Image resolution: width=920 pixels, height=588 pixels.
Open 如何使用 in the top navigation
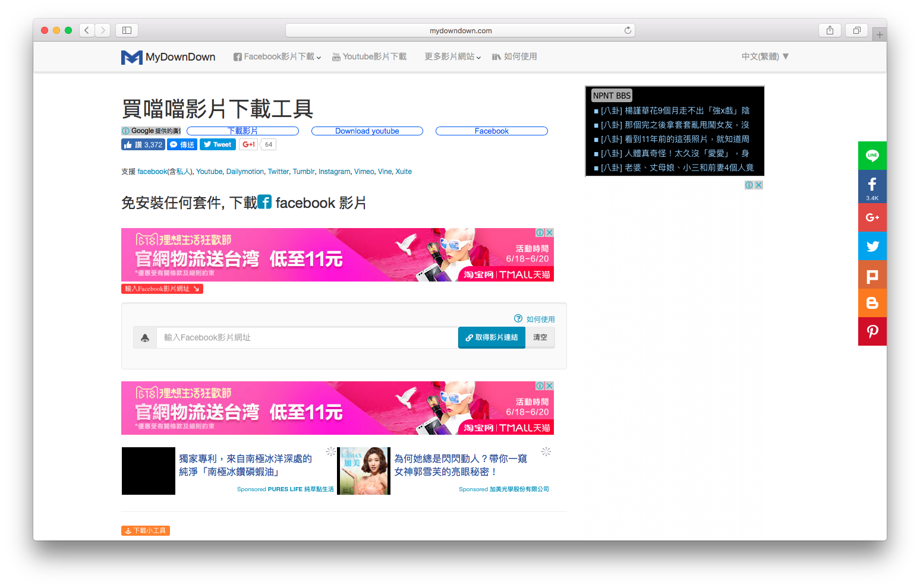[x=515, y=56]
